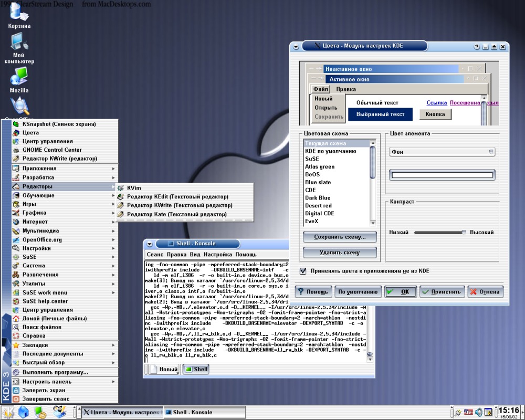Open Мой компьютер desktop icon
This screenshot has width=525, height=420.
(x=19, y=48)
